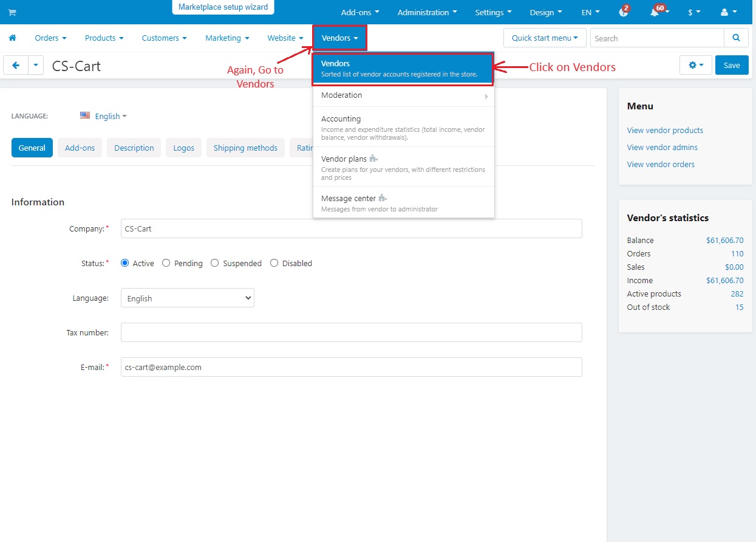Click the upgrade center icon with badge 2
The image size is (756, 542).
(623, 12)
